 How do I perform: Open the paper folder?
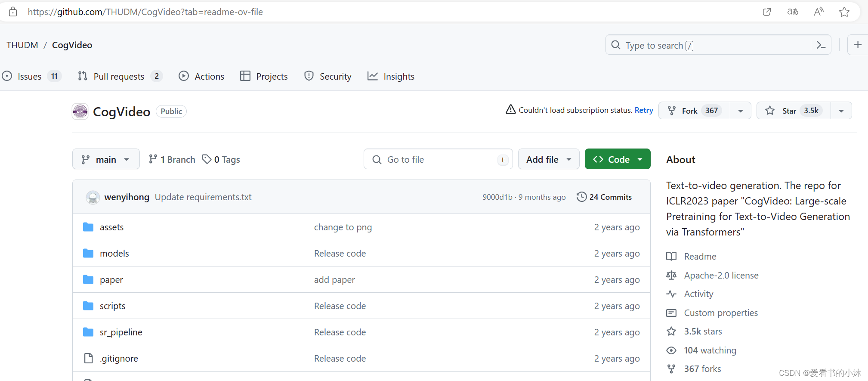click(x=111, y=280)
